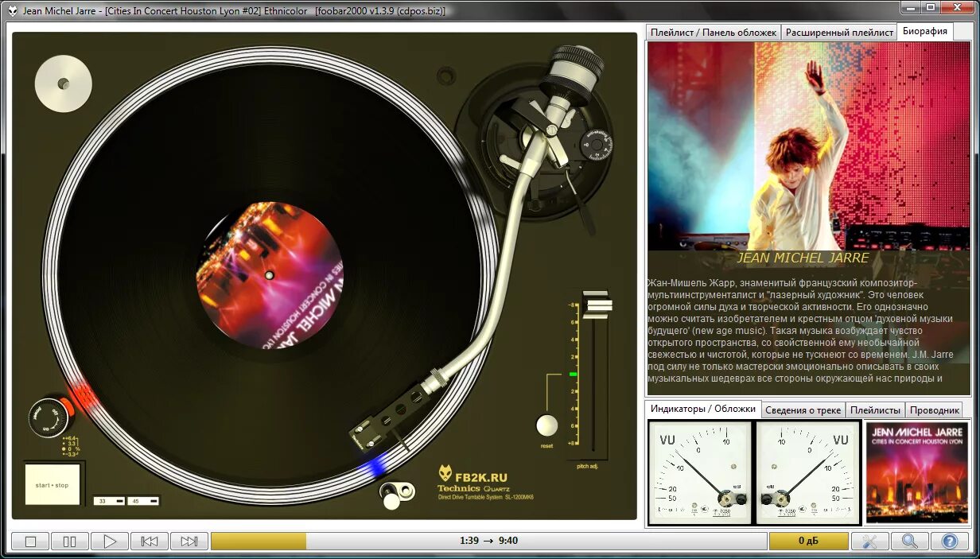The image size is (980, 559).
Task: Click the foobar2000 icon in title bar
Action: tap(13, 10)
